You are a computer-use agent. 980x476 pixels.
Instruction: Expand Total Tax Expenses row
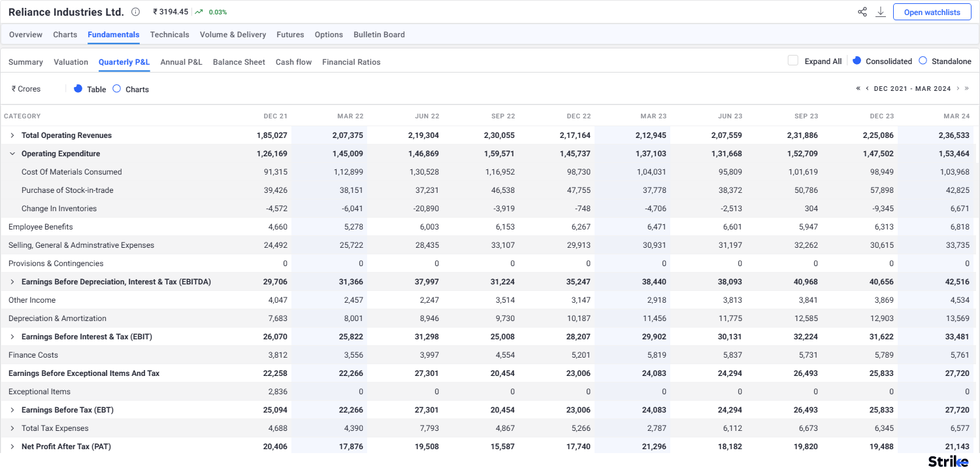click(x=12, y=428)
